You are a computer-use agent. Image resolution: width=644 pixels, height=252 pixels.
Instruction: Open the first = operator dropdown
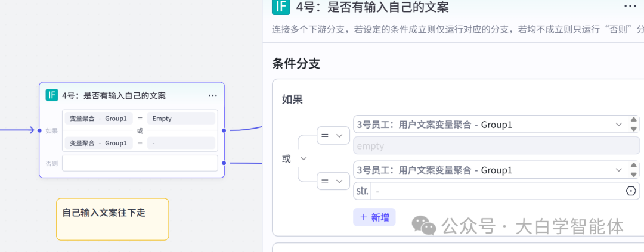pos(333,135)
